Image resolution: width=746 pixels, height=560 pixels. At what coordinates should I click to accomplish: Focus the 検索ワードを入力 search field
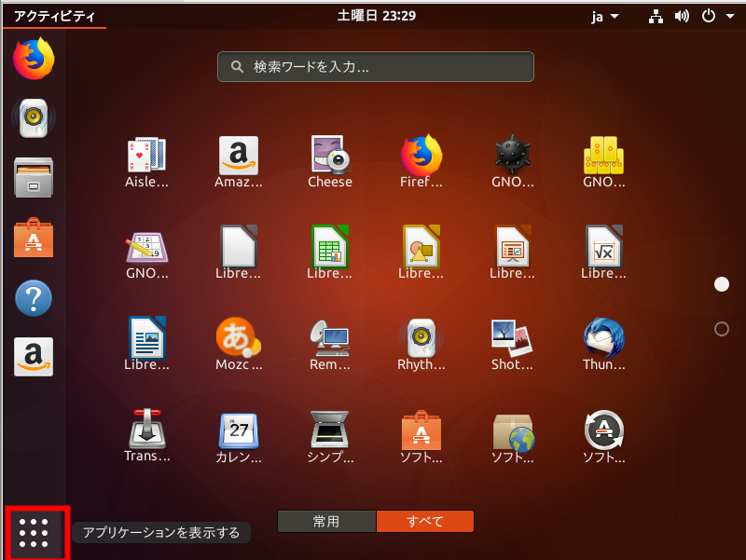click(x=376, y=67)
